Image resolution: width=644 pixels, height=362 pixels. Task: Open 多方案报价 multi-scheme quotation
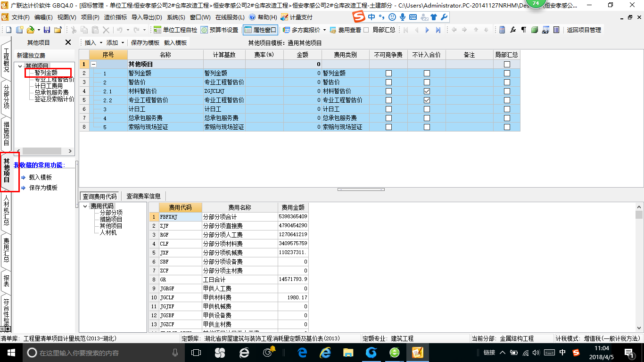click(x=302, y=30)
